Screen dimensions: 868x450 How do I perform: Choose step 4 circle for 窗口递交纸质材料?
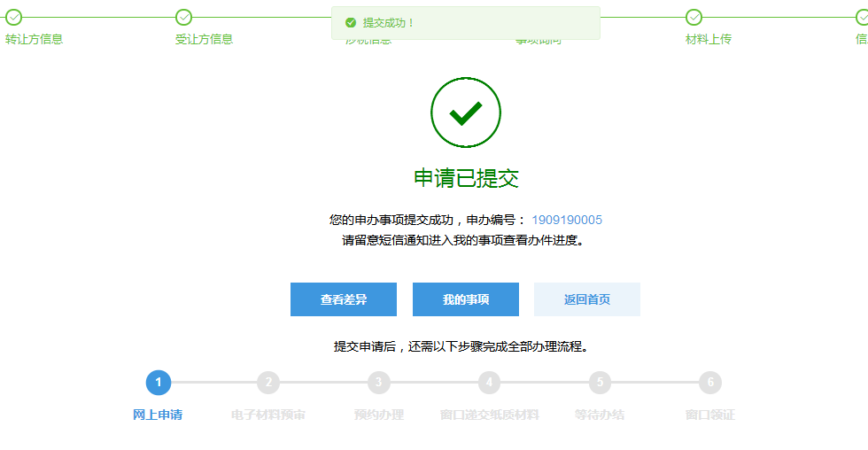click(x=490, y=383)
